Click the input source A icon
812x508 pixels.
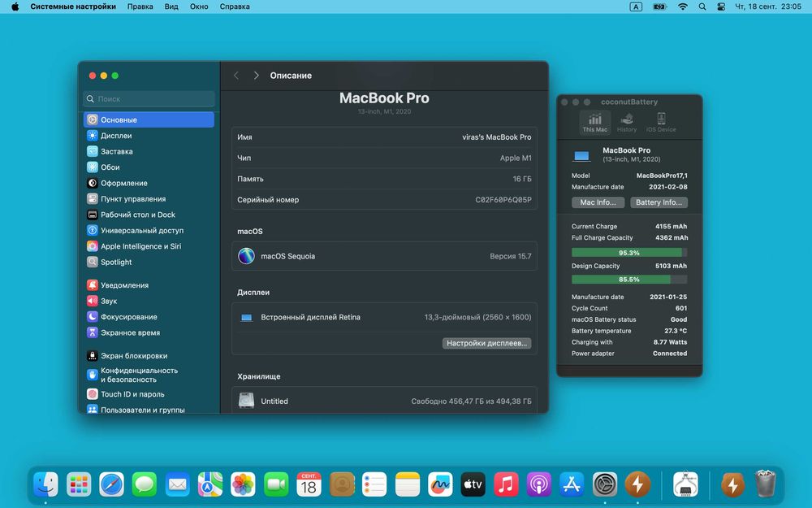click(636, 7)
